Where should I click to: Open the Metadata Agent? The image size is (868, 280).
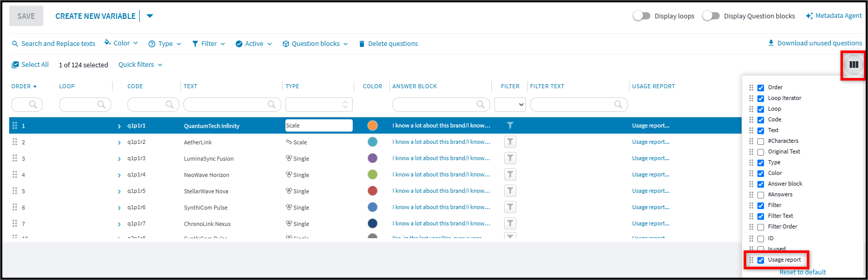(x=834, y=16)
